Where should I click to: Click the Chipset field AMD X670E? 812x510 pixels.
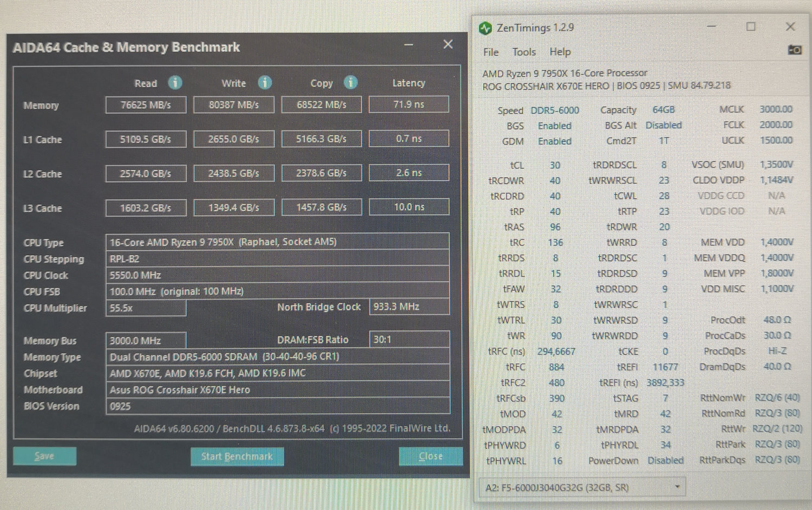[x=277, y=373]
